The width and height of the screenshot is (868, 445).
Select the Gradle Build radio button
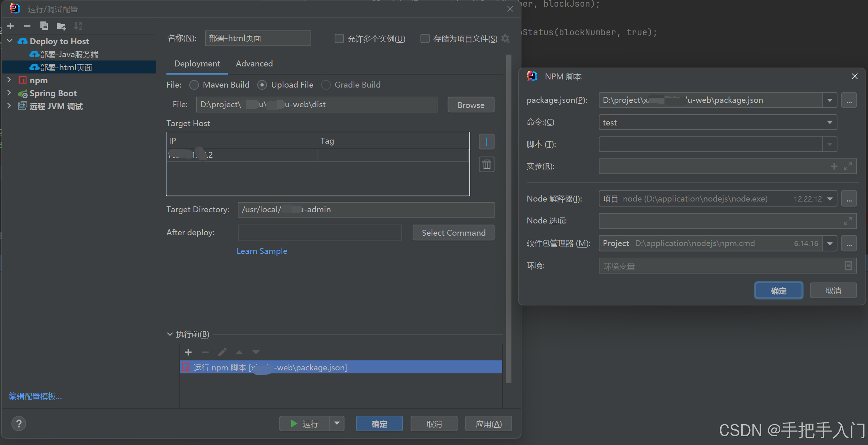pyautogui.click(x=326, y=85)
